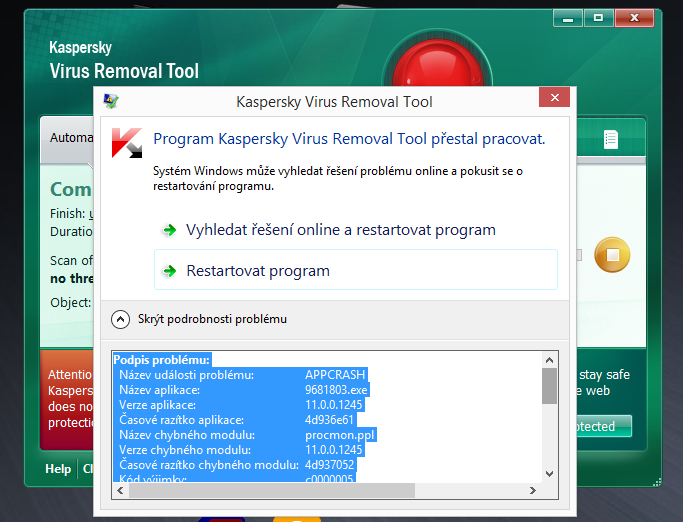Click the red status indicator light

[x=437, y=63]
